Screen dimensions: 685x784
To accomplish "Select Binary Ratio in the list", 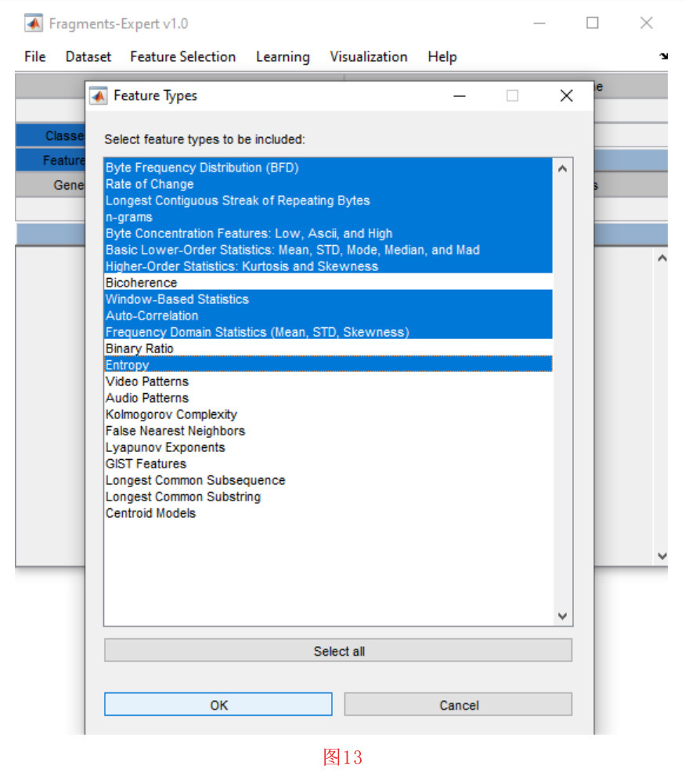I will pos(140,349).
